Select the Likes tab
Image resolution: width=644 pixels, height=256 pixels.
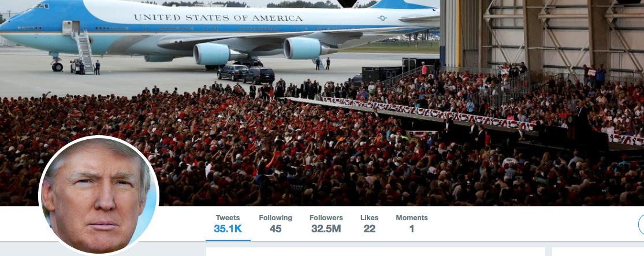[x=369, y=224]
